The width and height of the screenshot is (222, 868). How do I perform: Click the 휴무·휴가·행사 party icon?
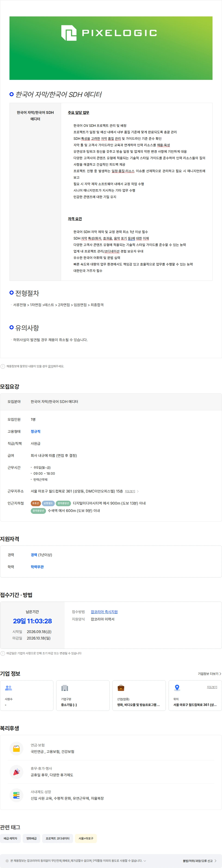coord(16,772)
